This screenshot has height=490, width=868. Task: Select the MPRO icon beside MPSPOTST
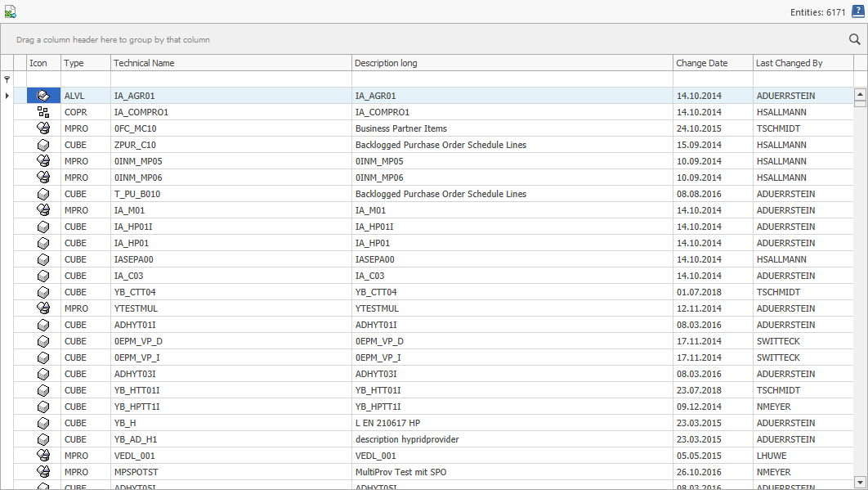[43, 472]
